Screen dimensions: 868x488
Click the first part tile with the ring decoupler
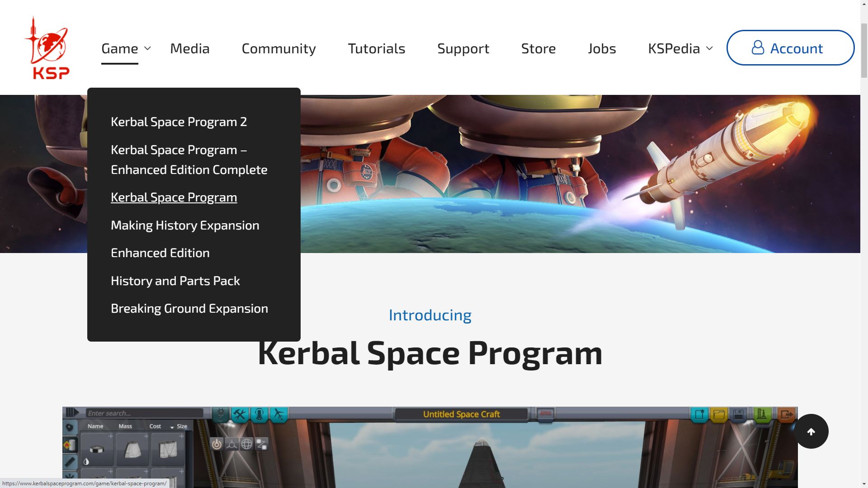click(x=97, y=450)
